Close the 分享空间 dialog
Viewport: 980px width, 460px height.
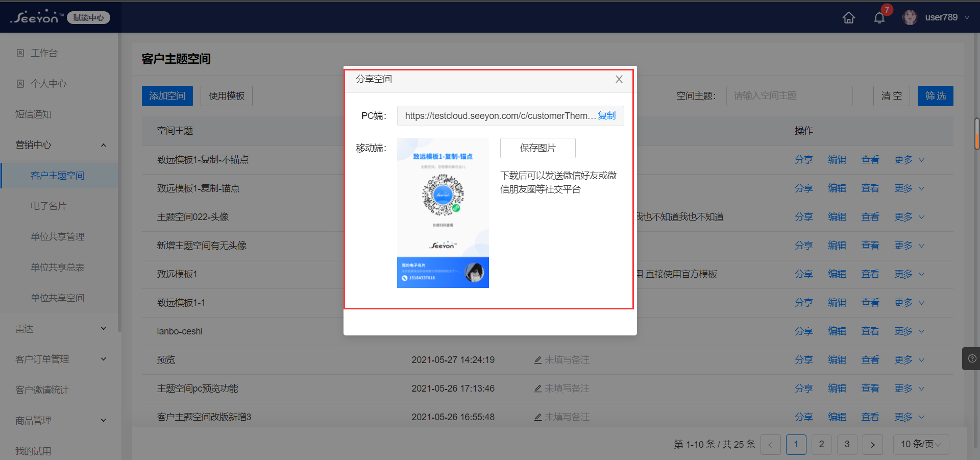[619, 79]
